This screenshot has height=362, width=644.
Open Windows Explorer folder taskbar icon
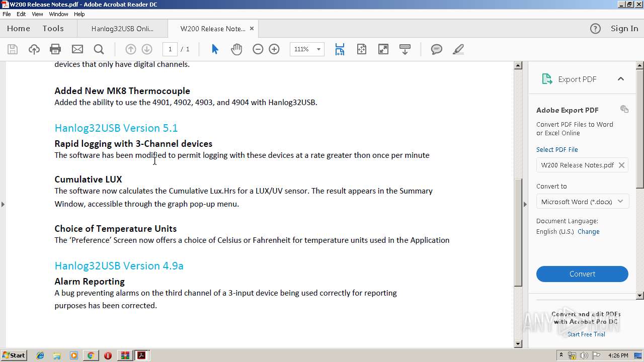pos(57,355)
